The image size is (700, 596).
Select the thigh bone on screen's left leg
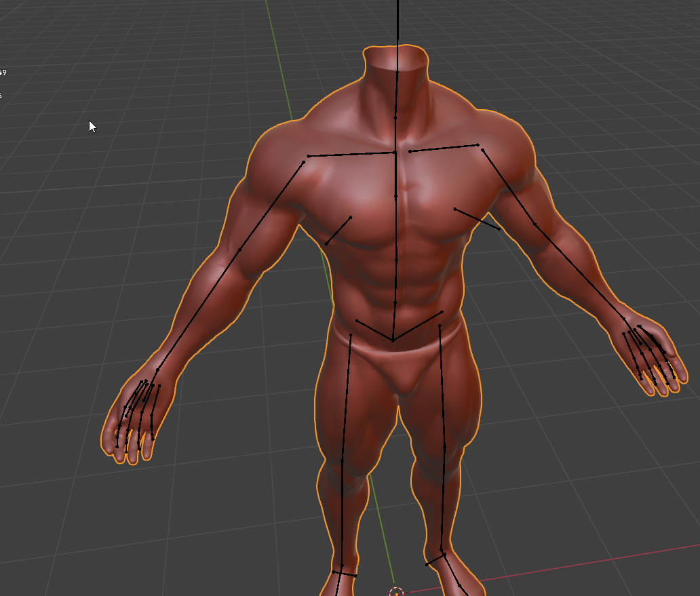click(x=347, y=397)
